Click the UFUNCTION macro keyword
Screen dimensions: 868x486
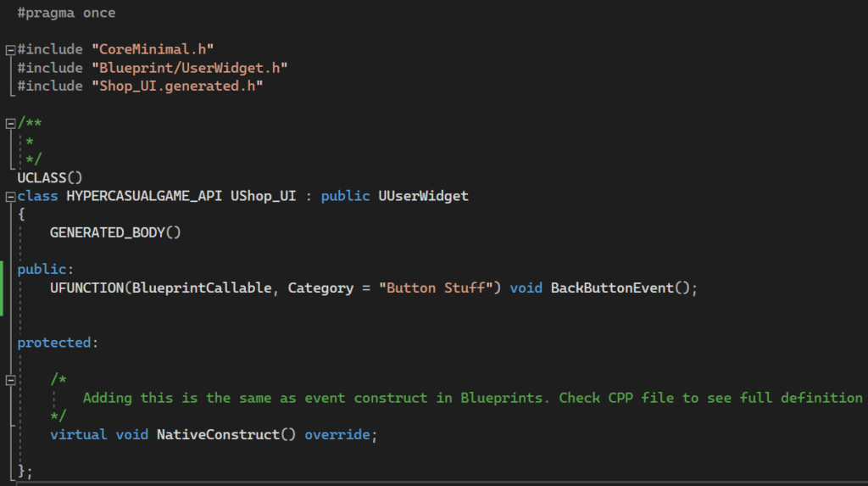click(86, 288)
